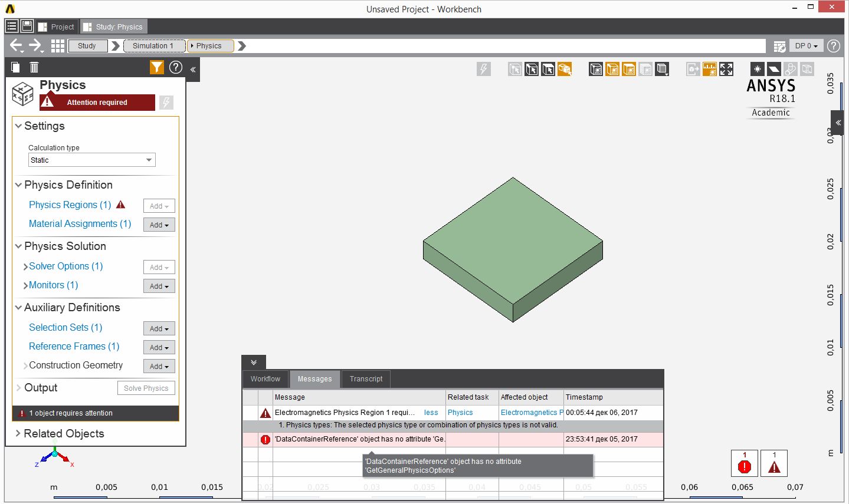
Task: Open global help question mark
Action: click(x=833, y=45)
